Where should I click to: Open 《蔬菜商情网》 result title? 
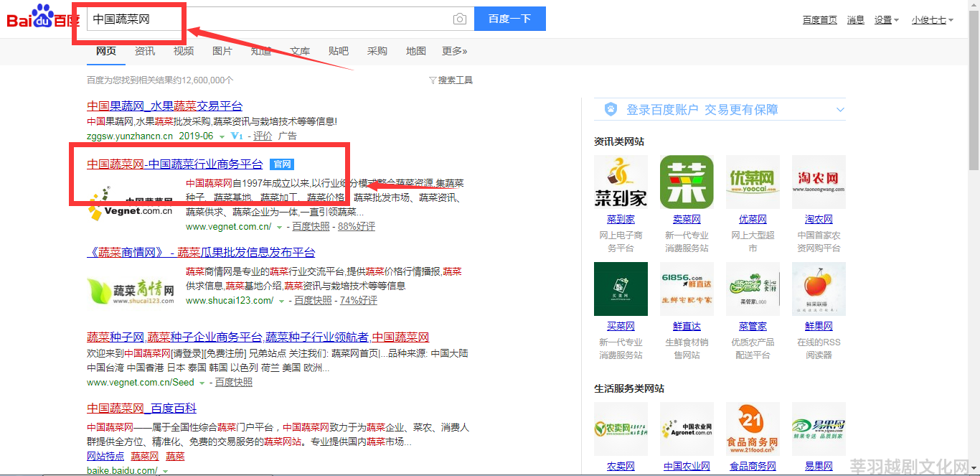(201, 253)
